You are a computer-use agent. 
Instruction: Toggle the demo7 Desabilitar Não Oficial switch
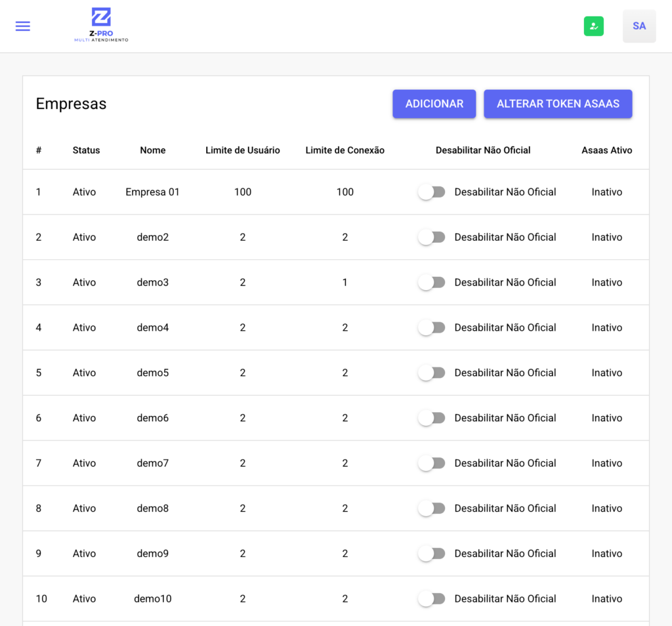[x=432, y=463]
